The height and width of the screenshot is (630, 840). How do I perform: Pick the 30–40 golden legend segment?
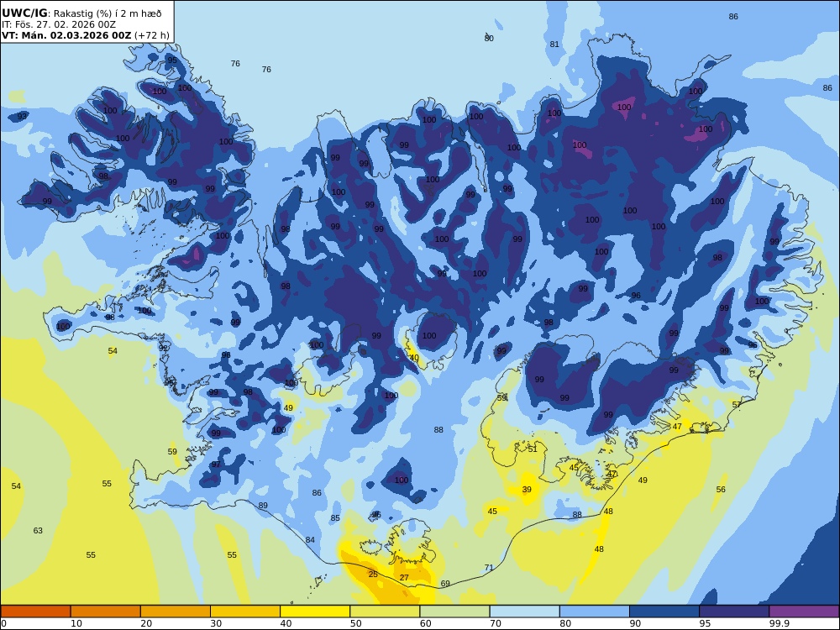point(245,612)
